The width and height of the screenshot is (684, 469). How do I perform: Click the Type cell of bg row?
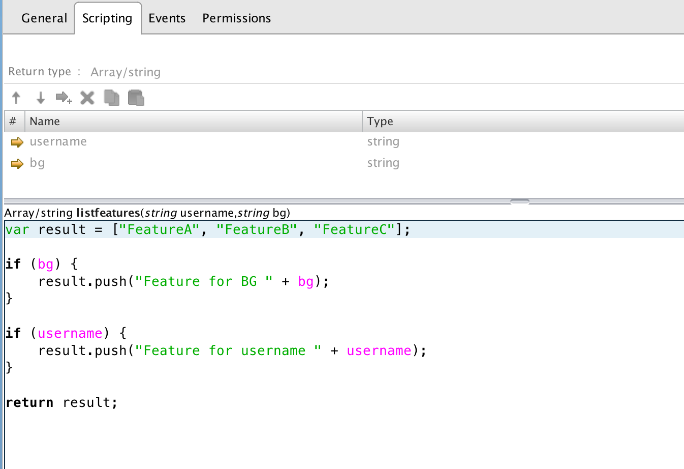pos(383,163)
